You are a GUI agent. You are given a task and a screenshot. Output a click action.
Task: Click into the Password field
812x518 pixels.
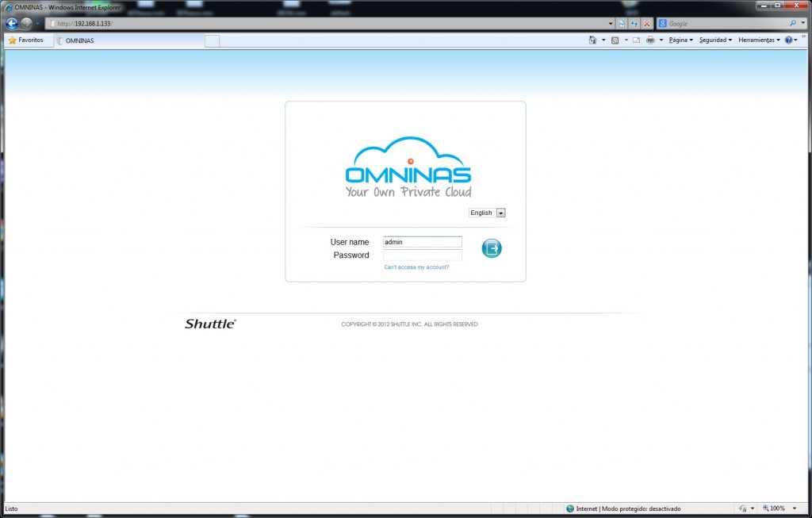[x=423, y=255]
